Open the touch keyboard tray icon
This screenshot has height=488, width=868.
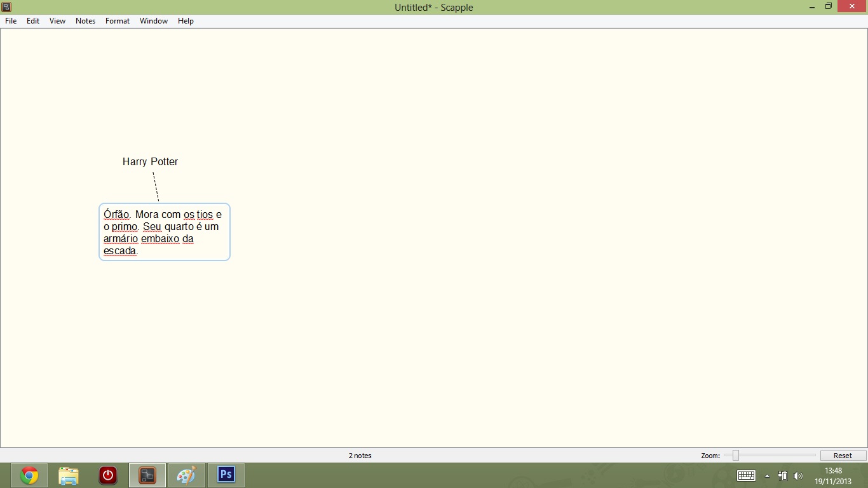746,476
